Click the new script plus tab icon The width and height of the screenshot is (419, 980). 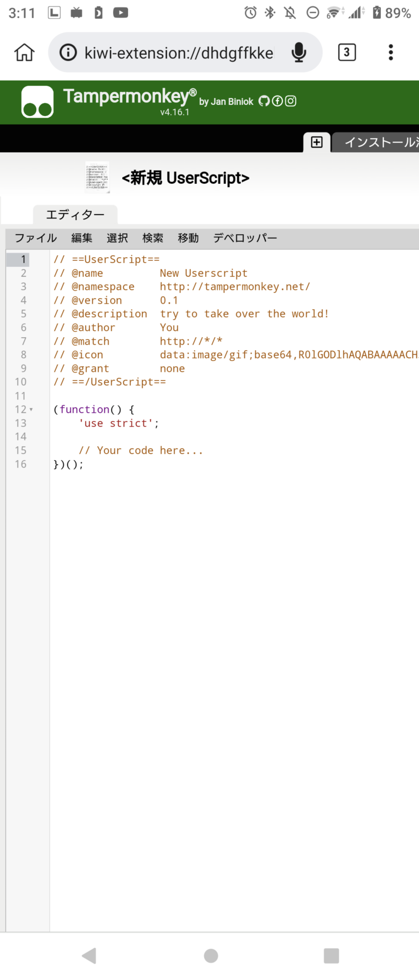coord(317,142)
